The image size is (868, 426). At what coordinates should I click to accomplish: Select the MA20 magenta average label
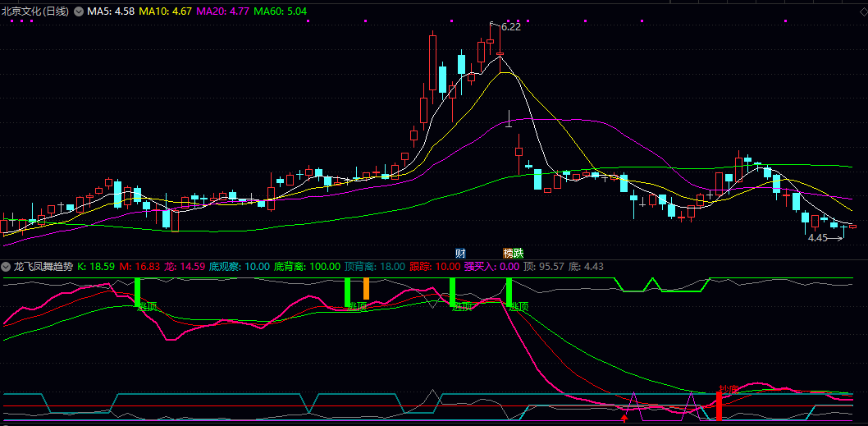223,11
